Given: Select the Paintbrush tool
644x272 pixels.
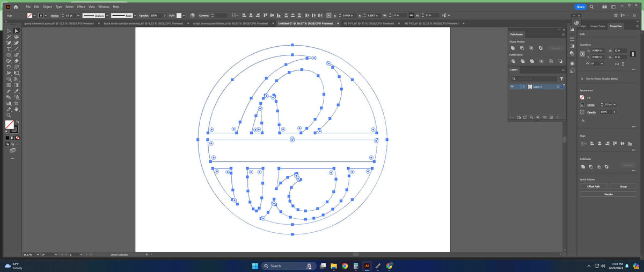Looking at the screenshot, I should pyautogui.click(x=17, y=55).
